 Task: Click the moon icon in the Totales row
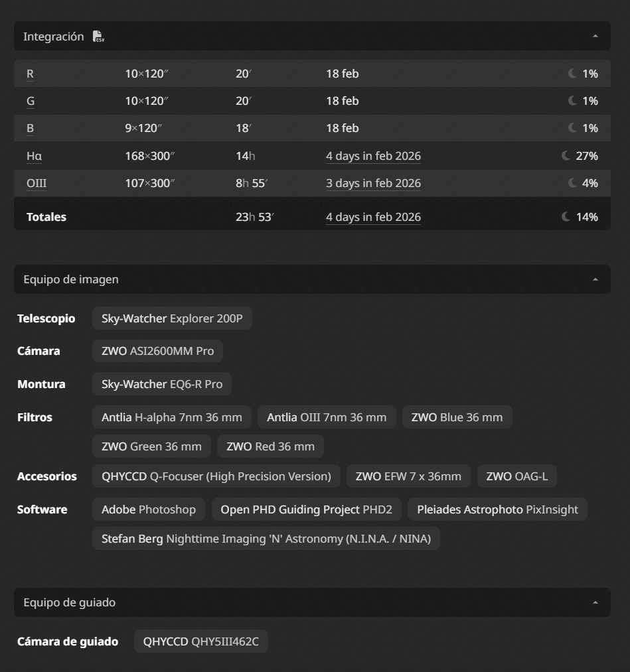pyautogui.click(x=566, y=216)
